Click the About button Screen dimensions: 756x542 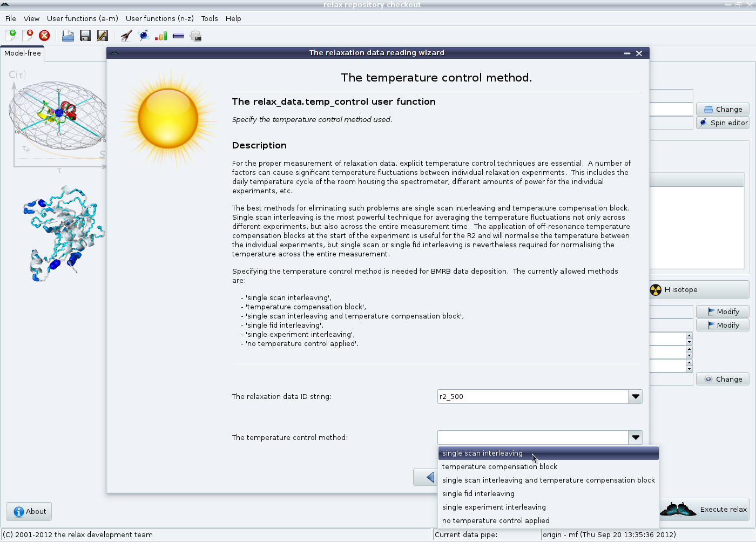29,511
